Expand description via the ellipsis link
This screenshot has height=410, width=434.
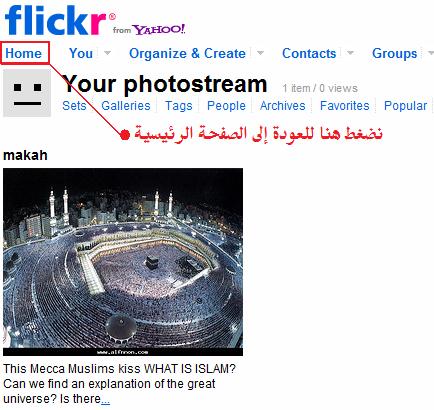click(105, 400)
